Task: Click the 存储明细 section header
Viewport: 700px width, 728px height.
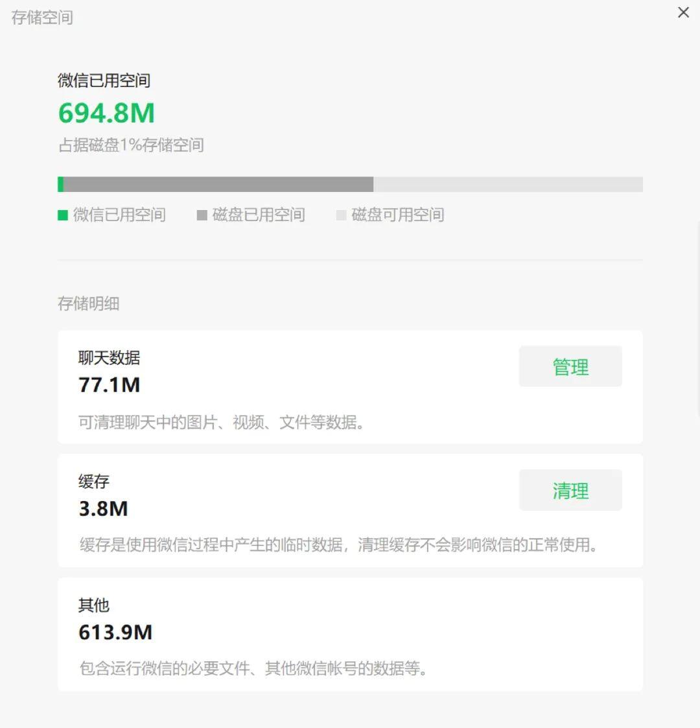Action: point(88,303)
